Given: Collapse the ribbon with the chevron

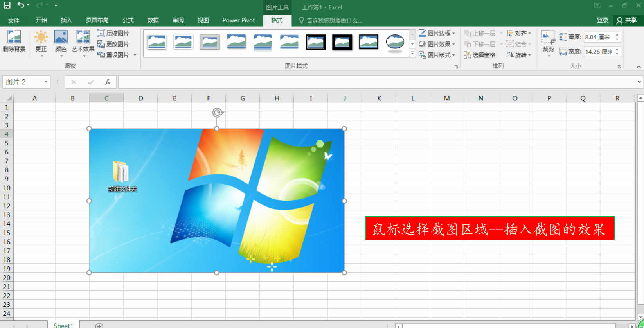Looking at the screenshot, I should click(x=639, y=67).
